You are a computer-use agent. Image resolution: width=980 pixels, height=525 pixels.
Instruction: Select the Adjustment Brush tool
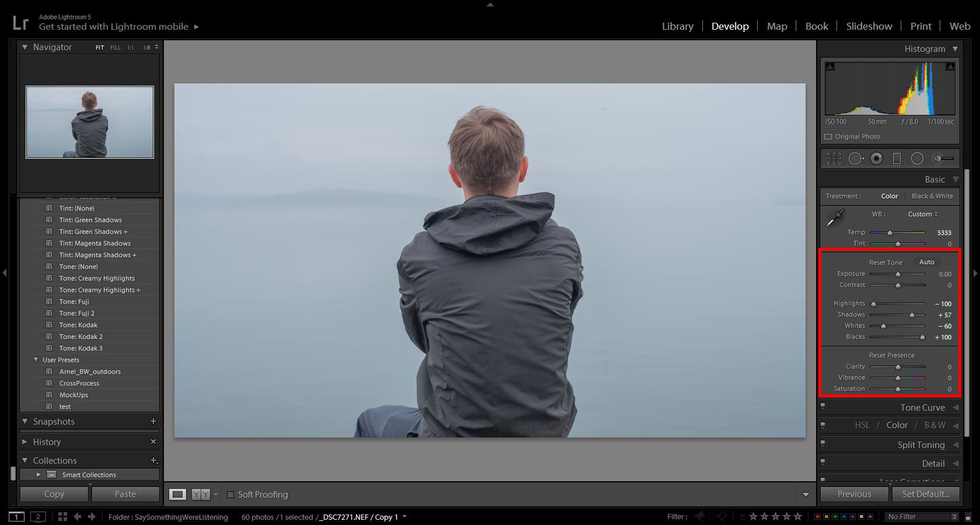(943, 158)
